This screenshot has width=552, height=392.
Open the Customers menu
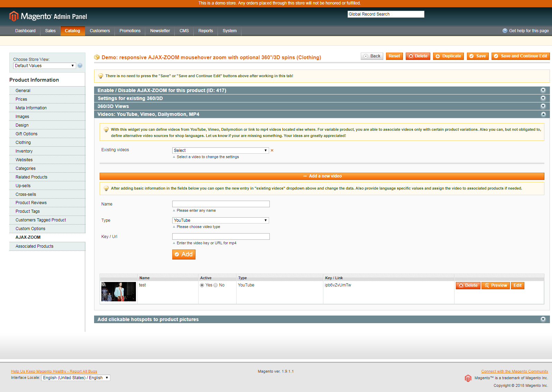point(100,31)
